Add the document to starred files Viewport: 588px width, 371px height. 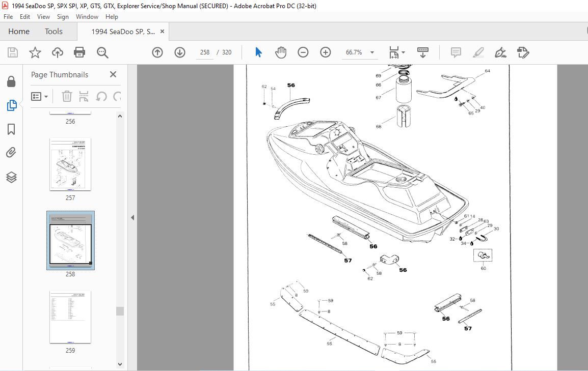35,52
